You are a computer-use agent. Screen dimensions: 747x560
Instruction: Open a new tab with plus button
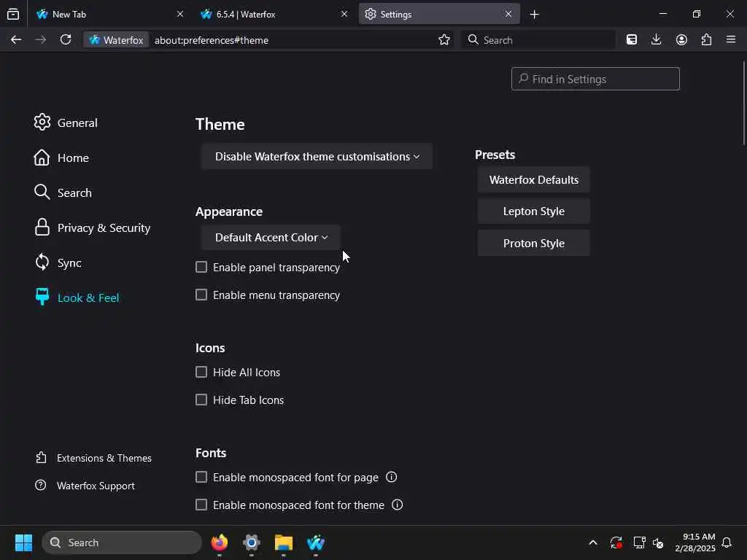click(x=535, y=15)
